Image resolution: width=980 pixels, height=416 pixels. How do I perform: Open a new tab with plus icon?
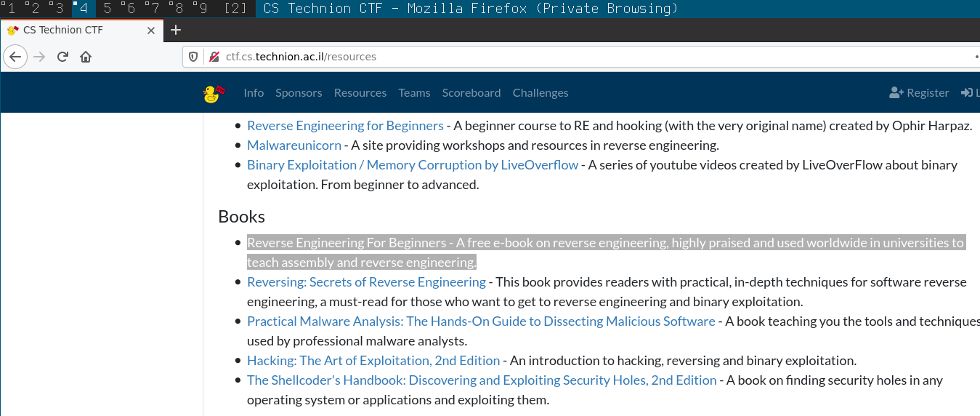[175, 30]
